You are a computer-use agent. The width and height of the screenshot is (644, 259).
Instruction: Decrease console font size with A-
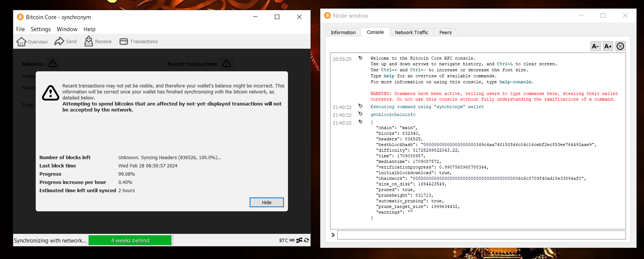pos(596,46)
